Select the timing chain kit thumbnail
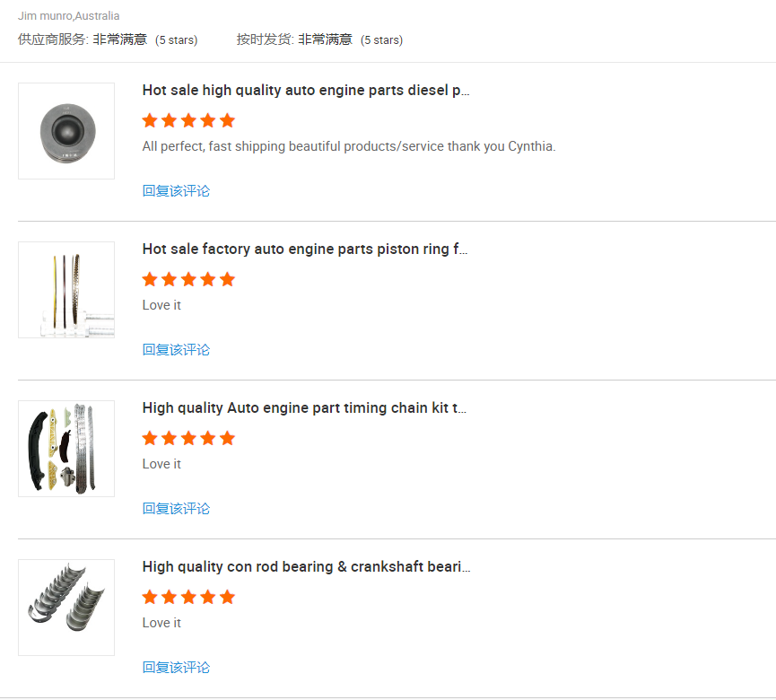The image size is (776, 700). click(x=66, y=449)
